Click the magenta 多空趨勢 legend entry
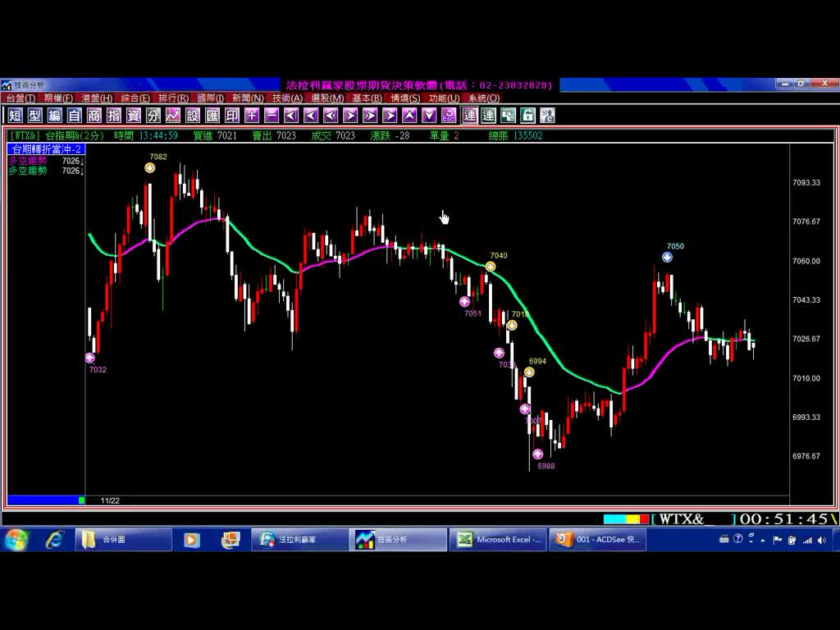The width and height of the screenshot is (840, 630). (x=28, y=161)
